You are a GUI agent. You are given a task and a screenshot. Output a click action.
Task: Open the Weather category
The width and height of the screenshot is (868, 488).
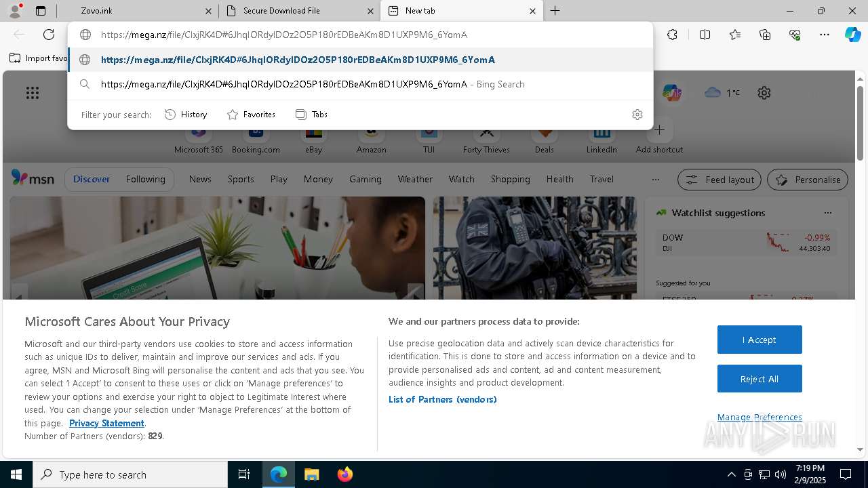(415, 179)
